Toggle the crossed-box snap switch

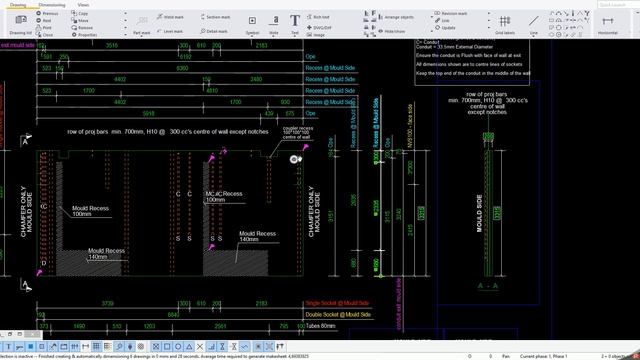click(x=156, y=347)
